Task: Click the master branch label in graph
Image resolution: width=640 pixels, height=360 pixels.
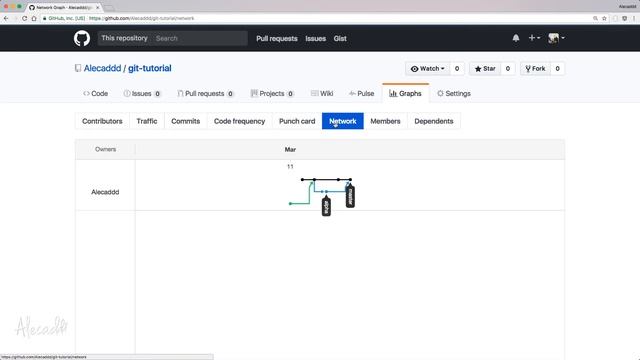Action: 350,196
